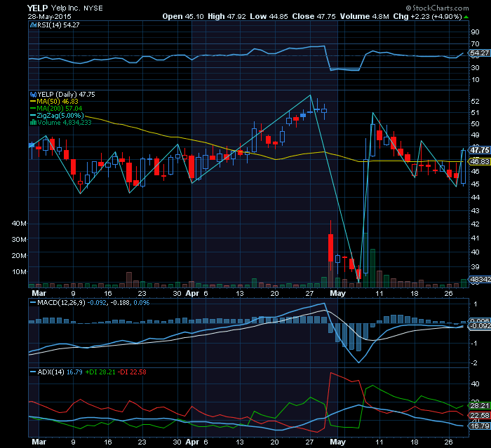Viewport: 491px width, 448px height.
Task: Click the 70 level on the RSI axis
Action: [475, 44]
